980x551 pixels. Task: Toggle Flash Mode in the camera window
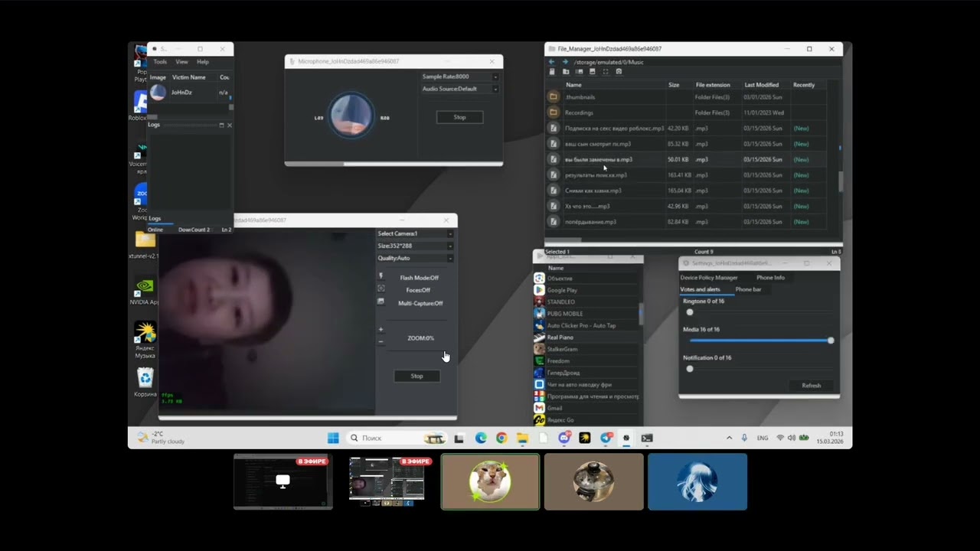pyautogui.click(x=419, y=278)
